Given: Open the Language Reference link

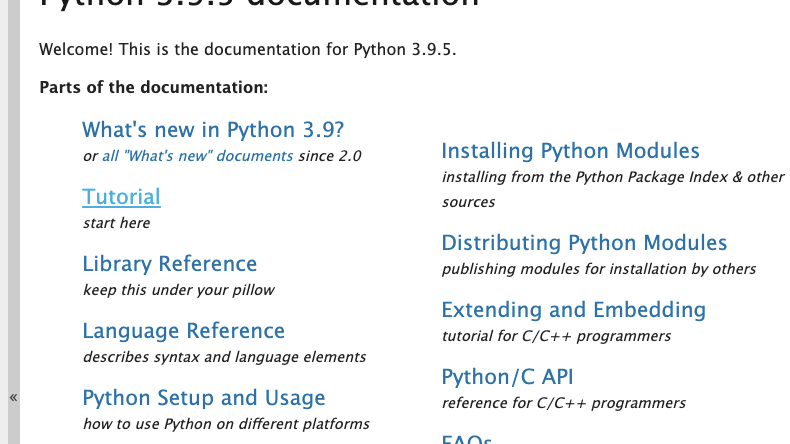Looking at the screenshot, I should [183, 331].
